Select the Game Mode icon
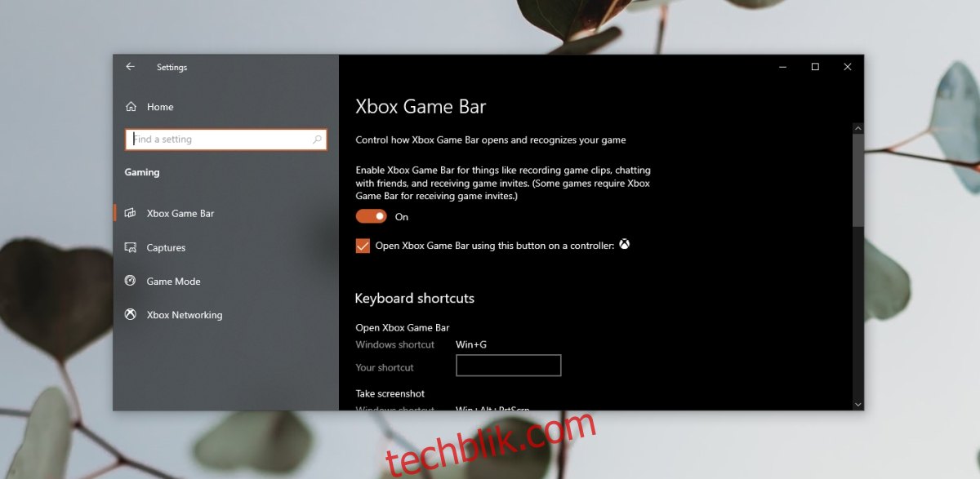Image resolution: width=980 pixels, height=479 pixels. click(131, 281)
